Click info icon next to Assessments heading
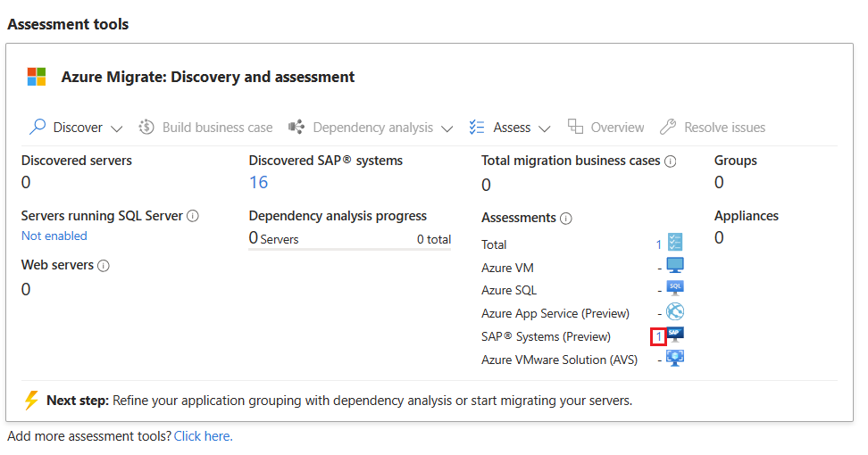 point(566,219)
